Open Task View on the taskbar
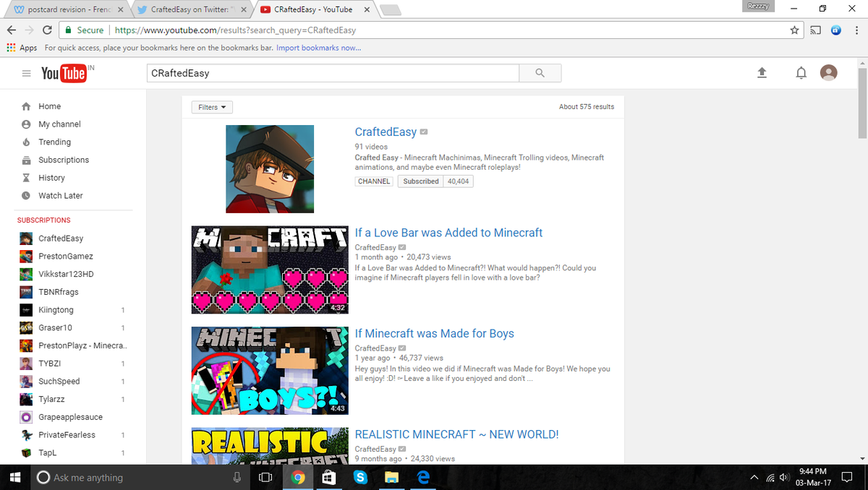This screenshot has height=490, width=868. (x=265, y=477)
